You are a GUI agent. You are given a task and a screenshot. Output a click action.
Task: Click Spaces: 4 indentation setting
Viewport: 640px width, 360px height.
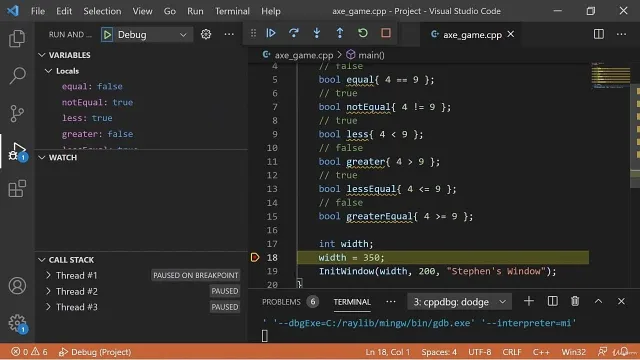(439, 352)
